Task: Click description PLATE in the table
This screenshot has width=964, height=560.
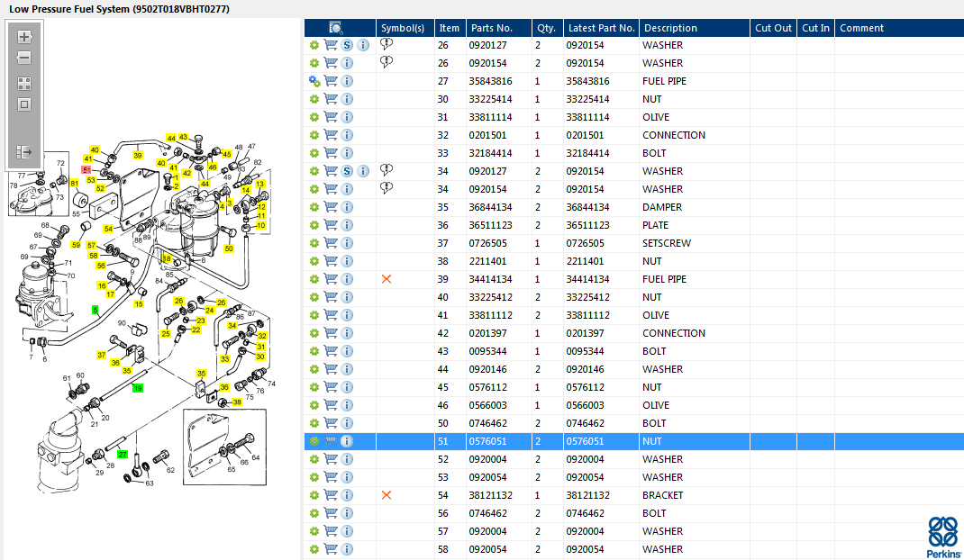Action: 655,225
